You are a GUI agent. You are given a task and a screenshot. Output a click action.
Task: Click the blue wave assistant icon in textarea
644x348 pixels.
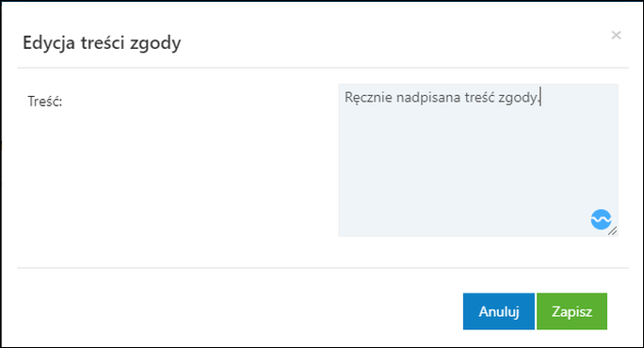point(601,219)
